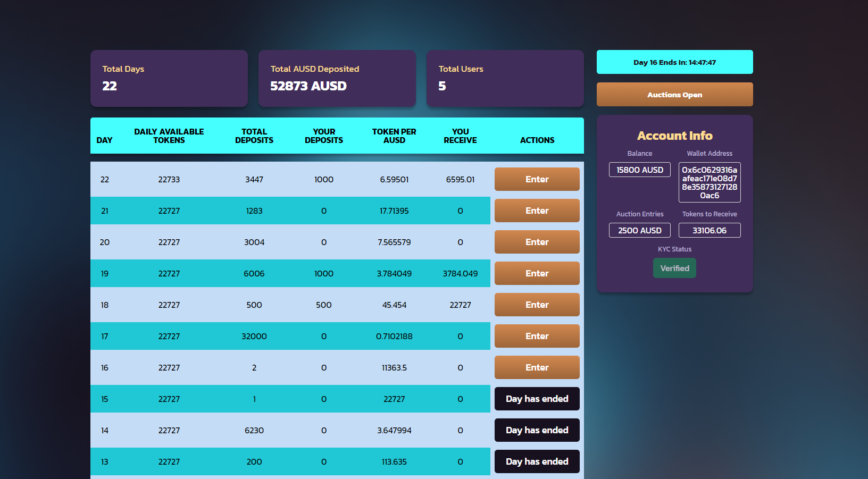Click Enter button for day 22
The width and height of the screenshot is (868, 479).
point(537,179)
